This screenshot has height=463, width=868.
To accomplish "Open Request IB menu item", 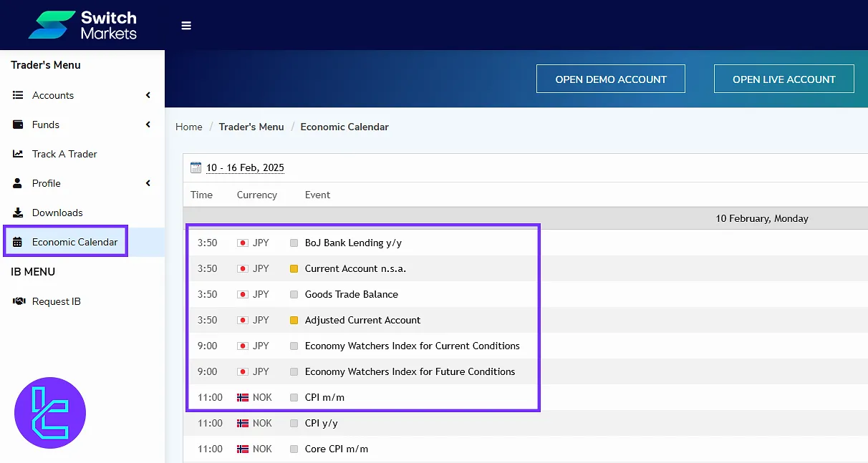I will [x=57, y=301].
